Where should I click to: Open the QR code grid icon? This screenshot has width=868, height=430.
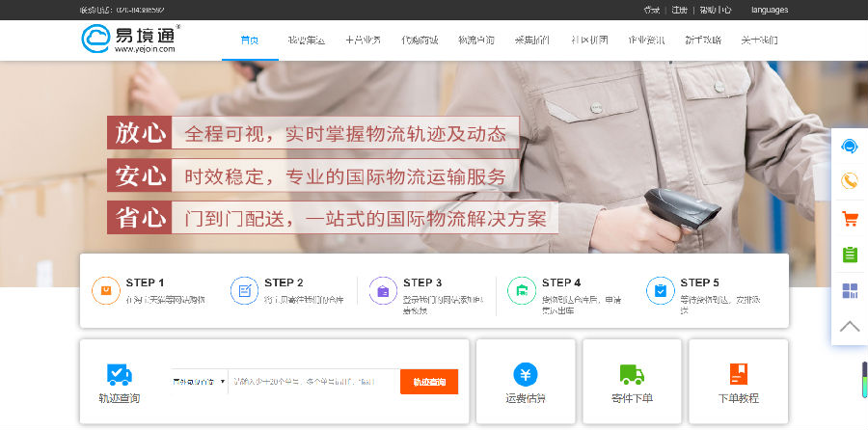click(x=850, y=290)
